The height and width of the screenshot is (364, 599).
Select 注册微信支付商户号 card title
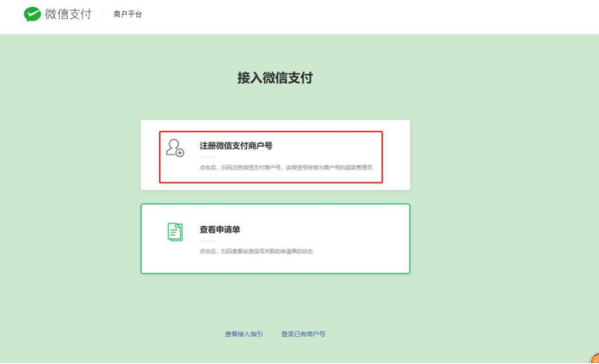coord(236,145)
